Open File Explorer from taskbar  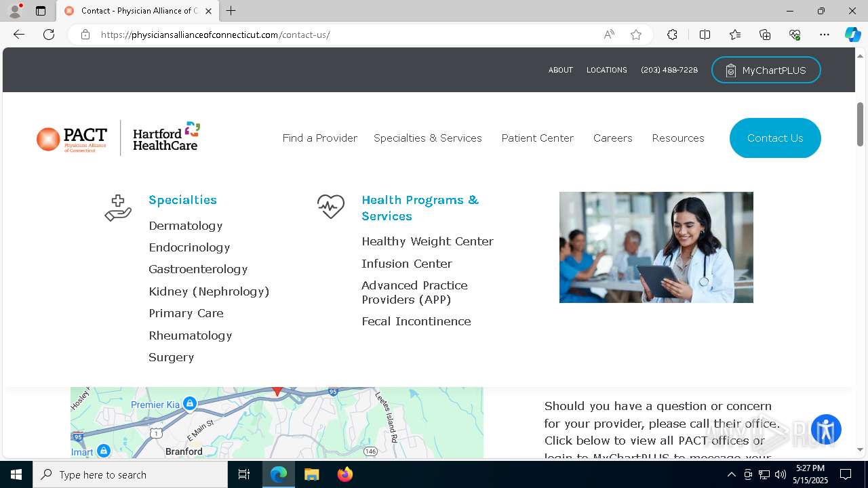click(x=311, y=474)
